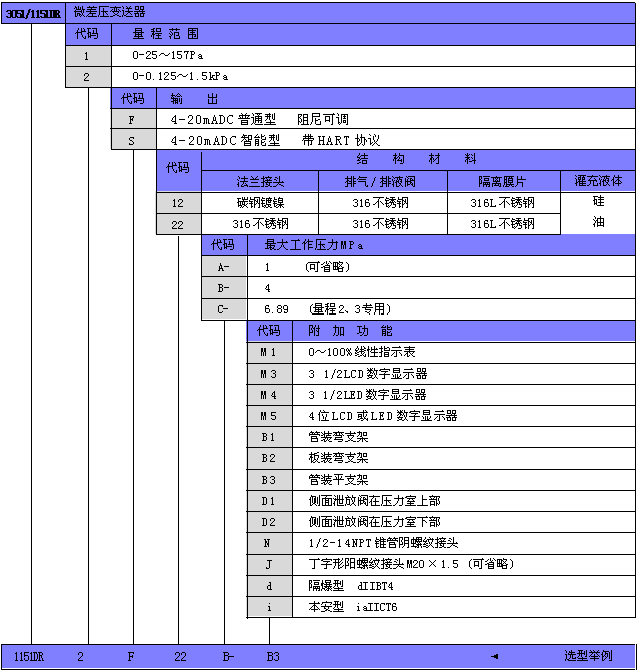The height and width of the screenshot is (671, 637).
Task: Click code d cell
Action: (270, 586)
